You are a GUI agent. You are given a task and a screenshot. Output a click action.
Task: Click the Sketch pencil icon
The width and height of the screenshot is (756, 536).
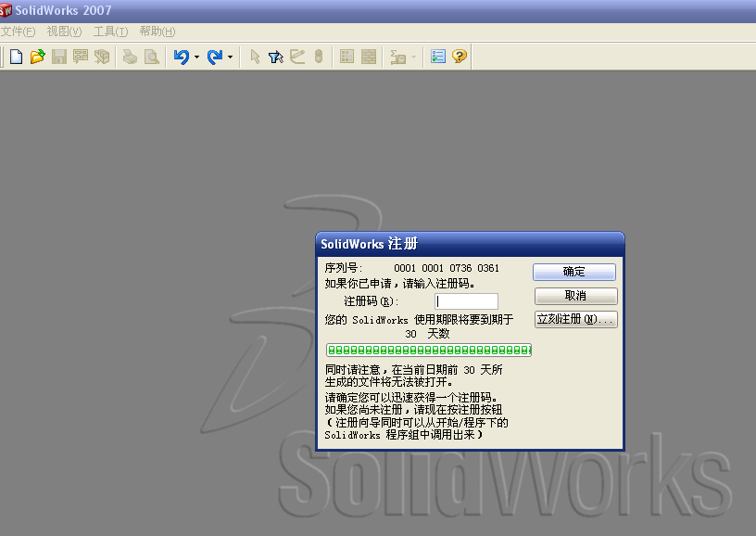point(297,57)
